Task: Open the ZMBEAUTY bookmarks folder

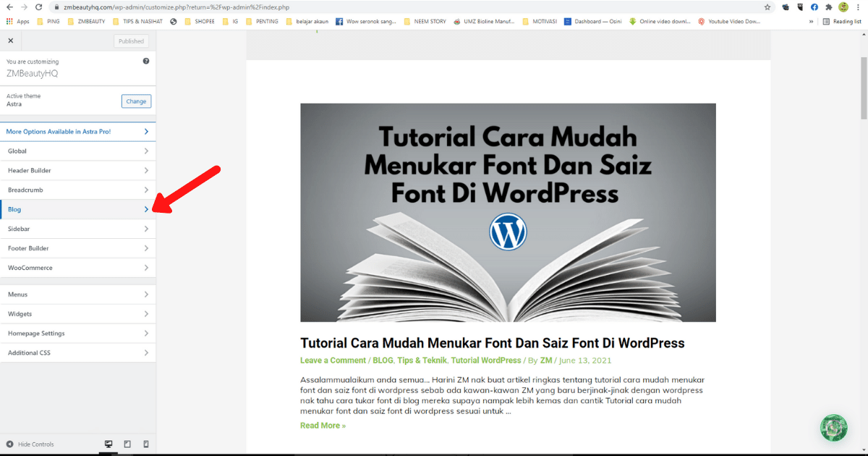Action: point(86,22)
